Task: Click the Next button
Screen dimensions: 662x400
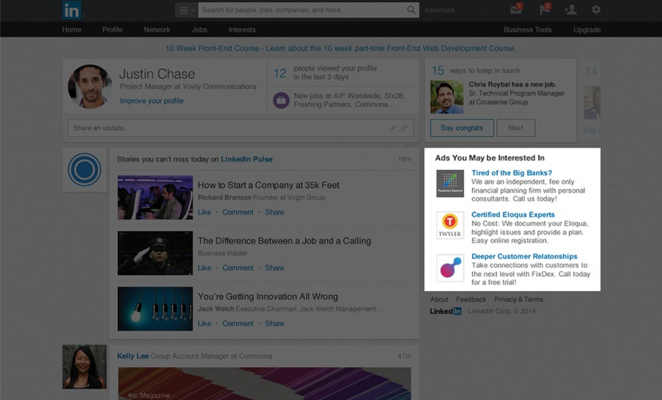Action: click(516, 128)
